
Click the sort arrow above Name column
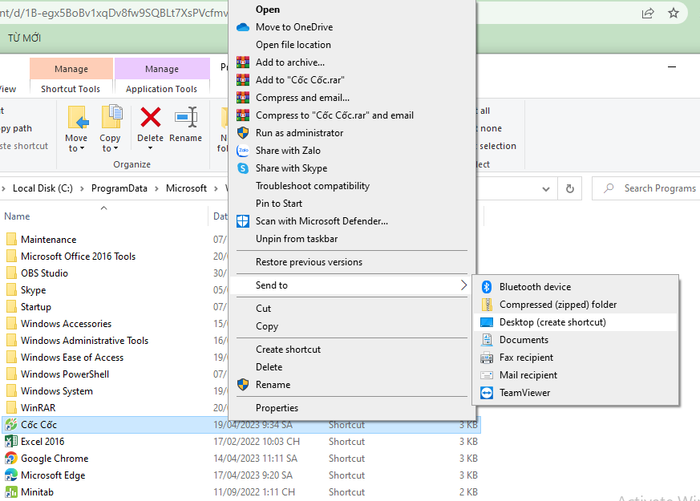(x=104, y=208)
